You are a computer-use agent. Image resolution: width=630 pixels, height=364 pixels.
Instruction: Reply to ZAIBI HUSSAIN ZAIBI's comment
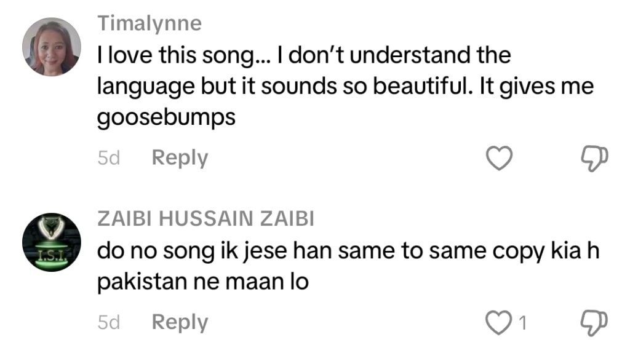pos(180,322)
